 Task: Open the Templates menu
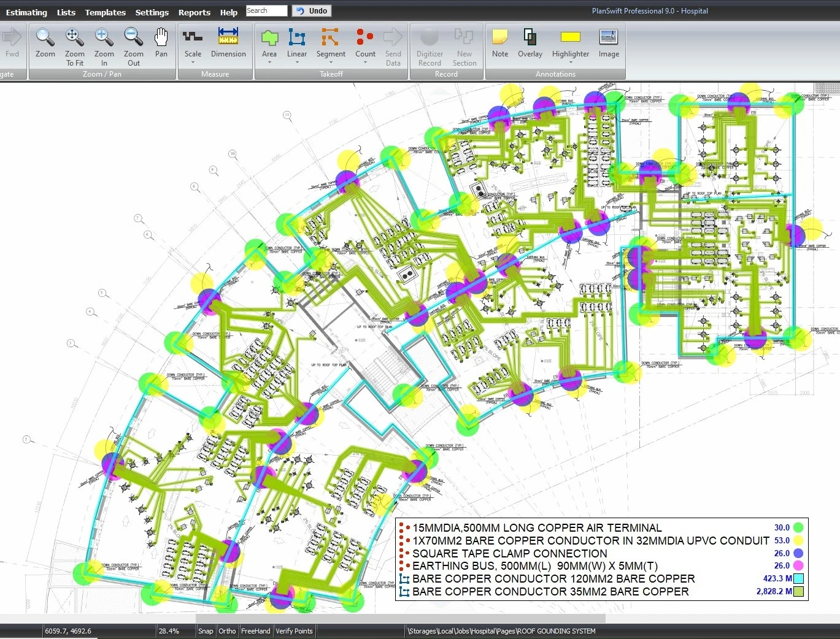point(106,12)
